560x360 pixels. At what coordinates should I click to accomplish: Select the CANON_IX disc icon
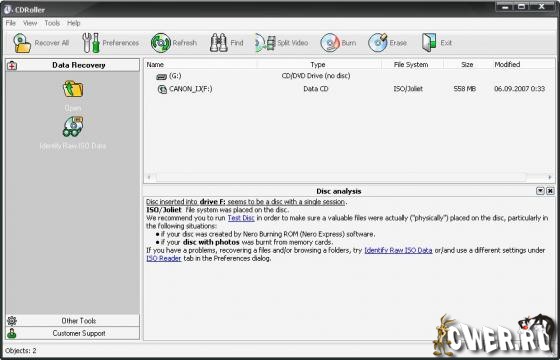[162, 89]
